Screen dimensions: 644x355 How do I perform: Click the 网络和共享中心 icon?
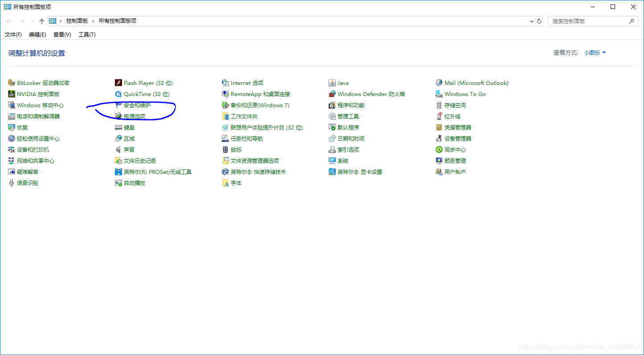click(12, 161)
